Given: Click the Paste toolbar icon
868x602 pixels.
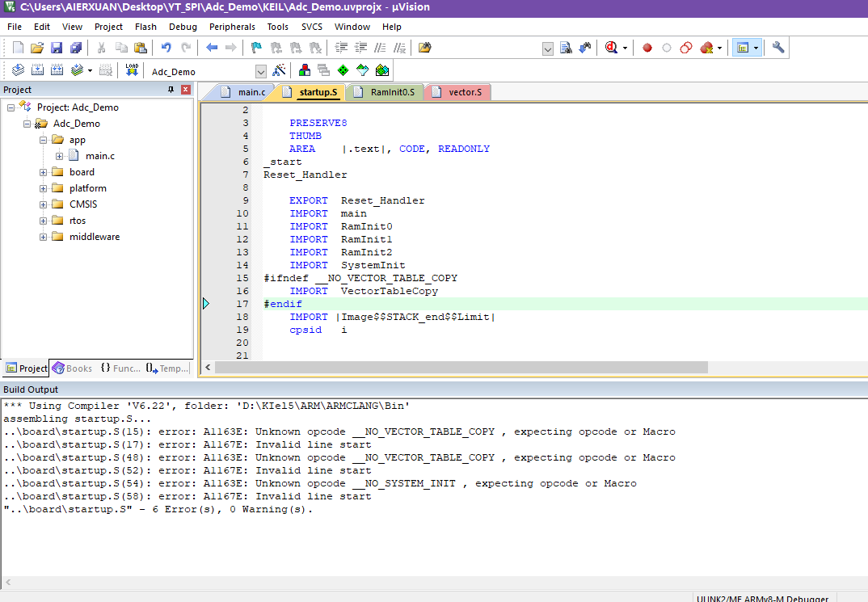Looking at the screenshot, I should tap(141, 48).
